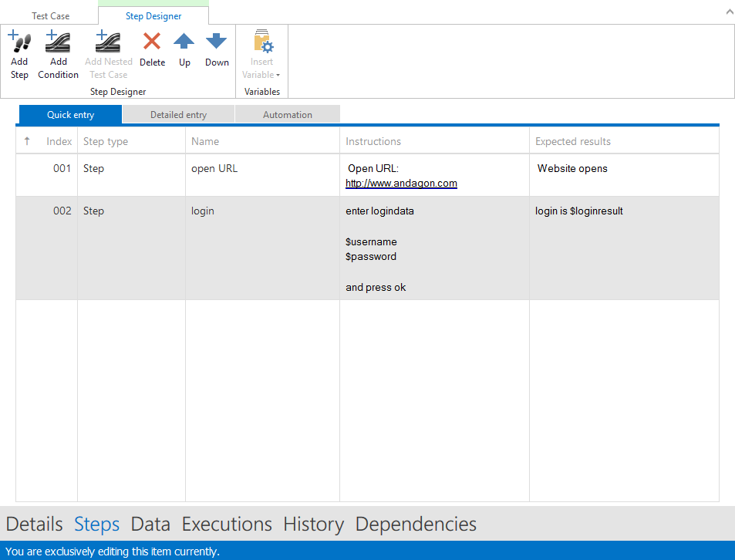
Task: Collapse the ribbon using top-right chevron
Action: click(729, 12)
